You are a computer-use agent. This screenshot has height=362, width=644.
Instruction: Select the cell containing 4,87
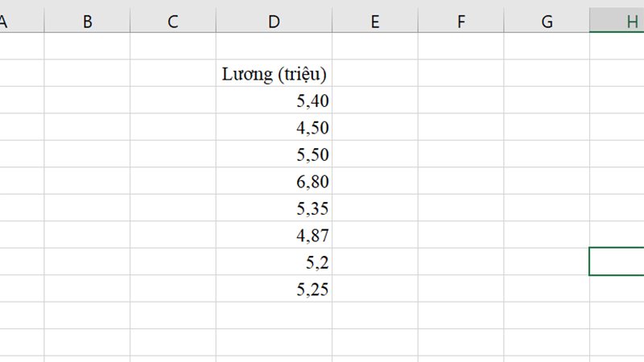pos(274,235)
